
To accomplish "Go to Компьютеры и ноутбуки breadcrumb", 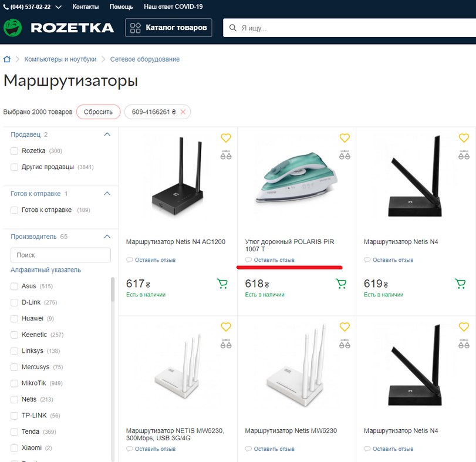I will pyautogui.click(x=60, y=59).
